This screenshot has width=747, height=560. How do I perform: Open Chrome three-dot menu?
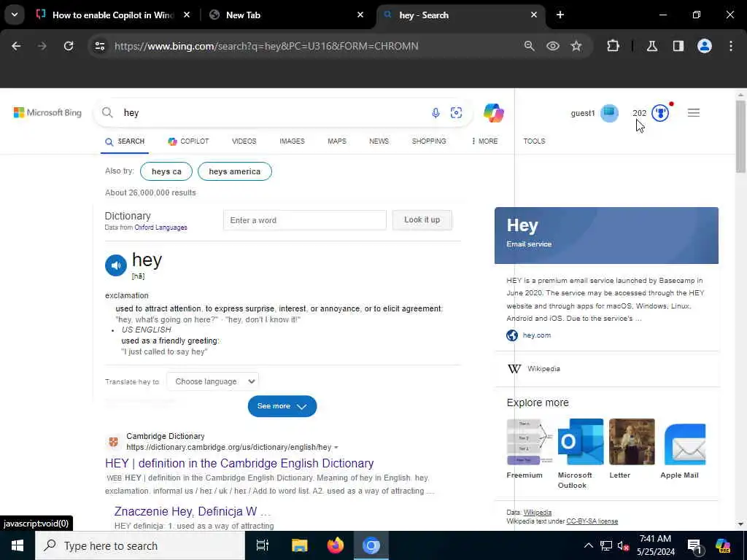(731, 46)
